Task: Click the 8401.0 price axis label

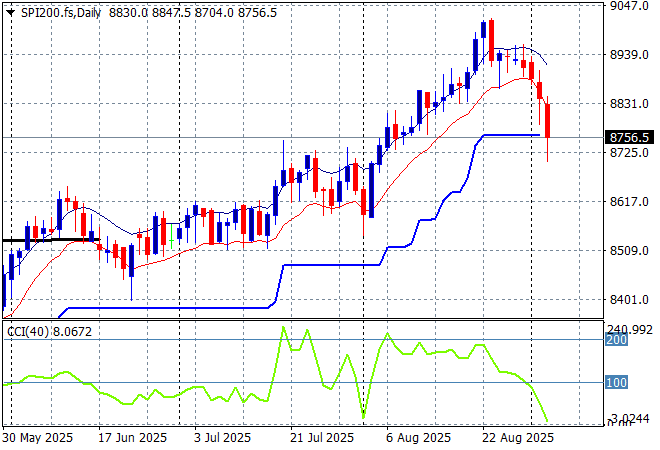Action: pyautogui.click(x=629, y=300)
